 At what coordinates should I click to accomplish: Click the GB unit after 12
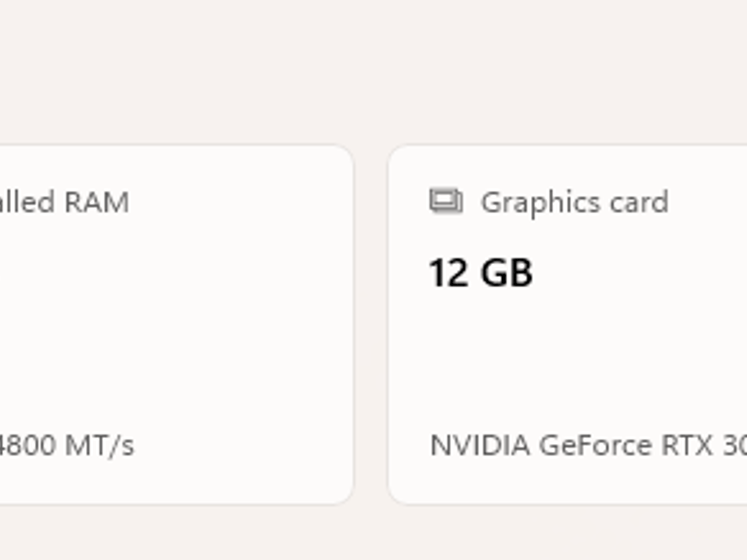[507, 273]
